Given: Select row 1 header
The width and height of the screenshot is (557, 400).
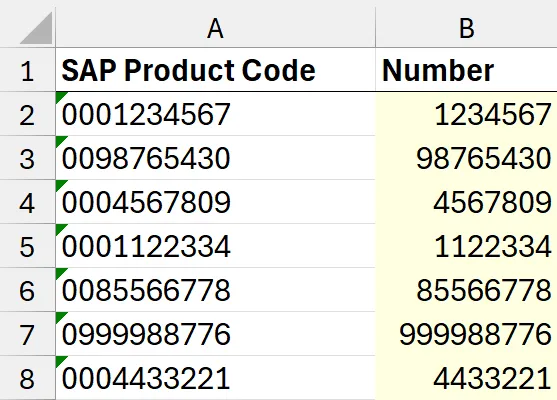Looking at the screenshot, I should coord(27,70).
